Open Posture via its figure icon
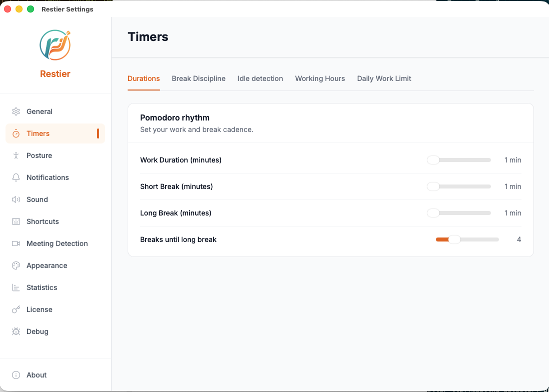549x392 pixels. coord(16,155)
